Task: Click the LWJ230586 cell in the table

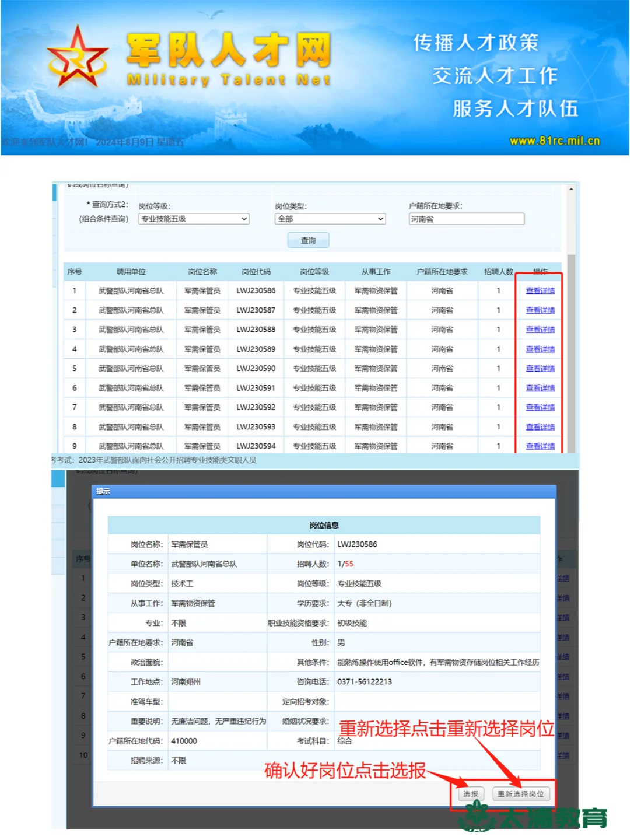Action: coord(256,290)
